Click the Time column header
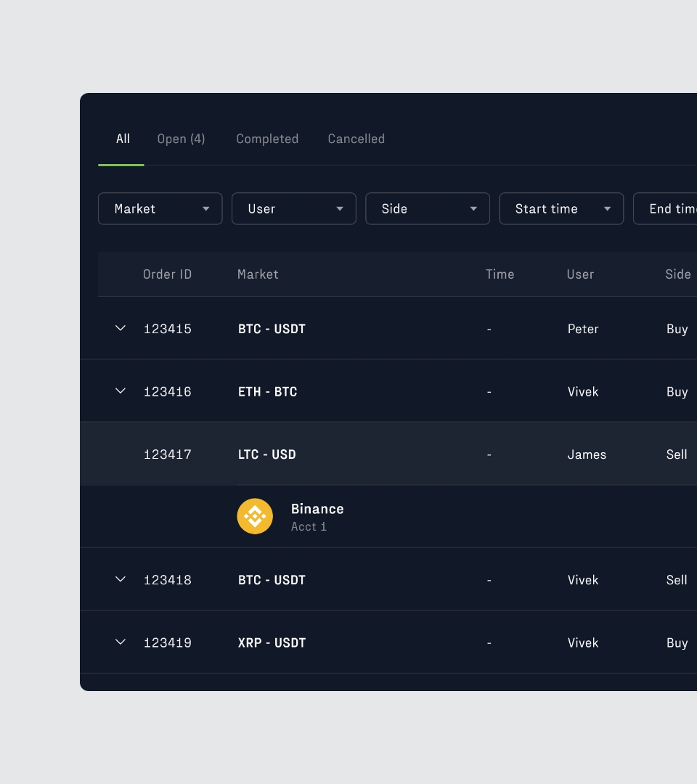The width and height of the screenshot is (697, 784). pos(500,274)
